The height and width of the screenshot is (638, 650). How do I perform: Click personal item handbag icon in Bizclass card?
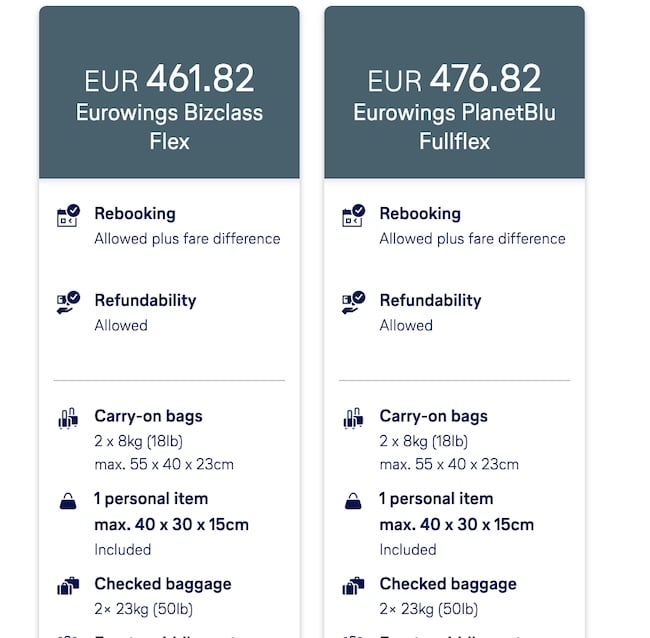pyautogui.click(x=68, y=500)
